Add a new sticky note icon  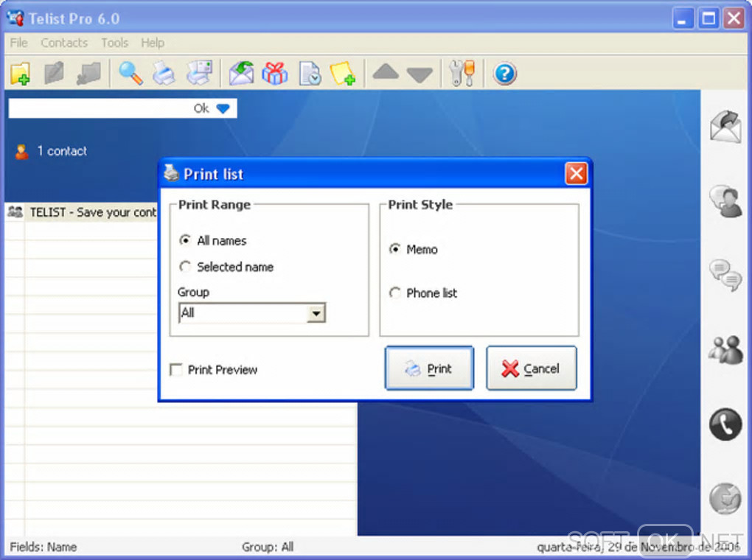point(342,74)
